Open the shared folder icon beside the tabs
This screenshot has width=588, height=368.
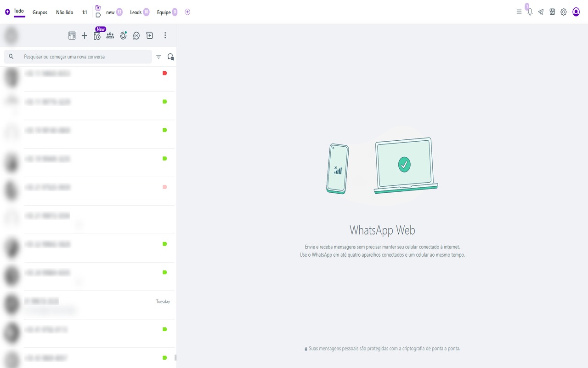click(x=98, y=8)
